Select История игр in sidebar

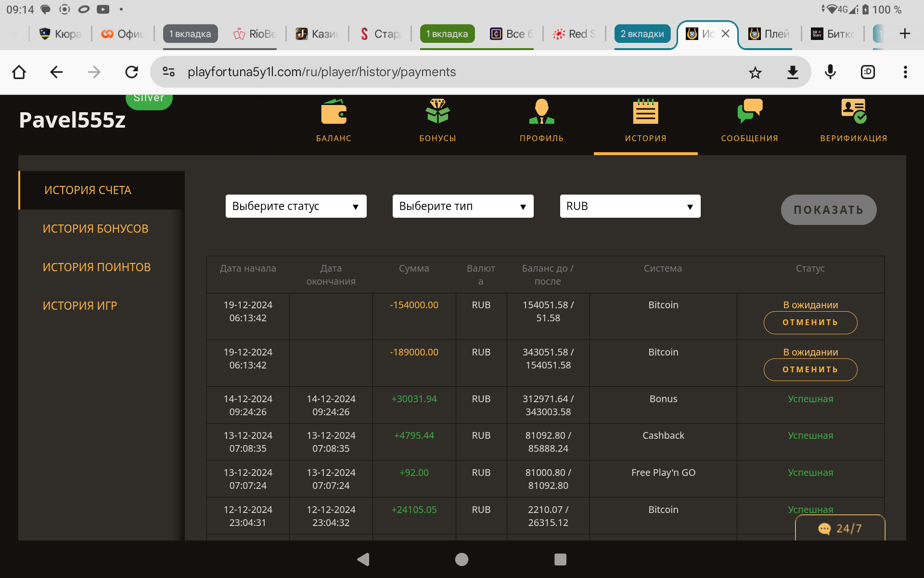[80, 306]
